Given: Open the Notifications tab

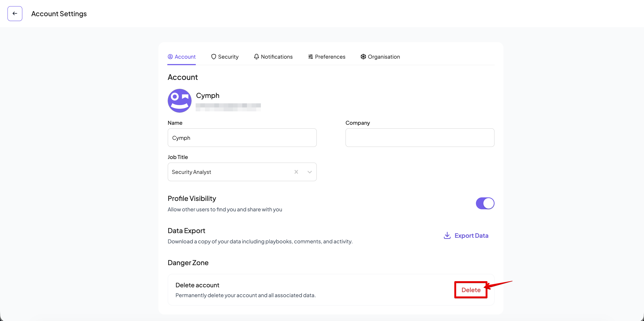Looking at the screenshot, I should 277,57.
